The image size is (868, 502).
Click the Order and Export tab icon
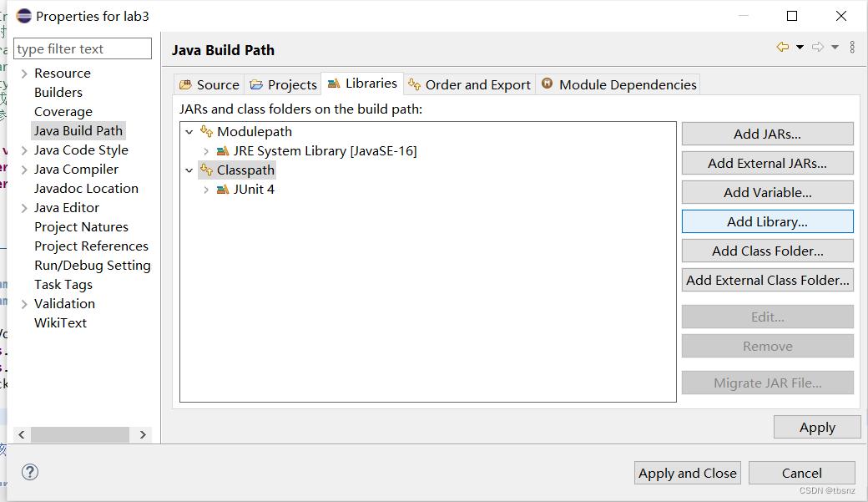414,84
